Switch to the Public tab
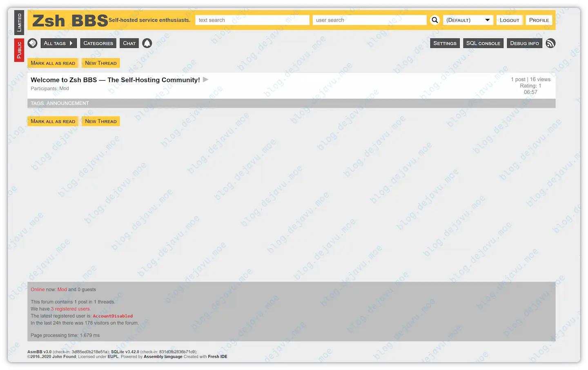588x370 pixels. 18,50
